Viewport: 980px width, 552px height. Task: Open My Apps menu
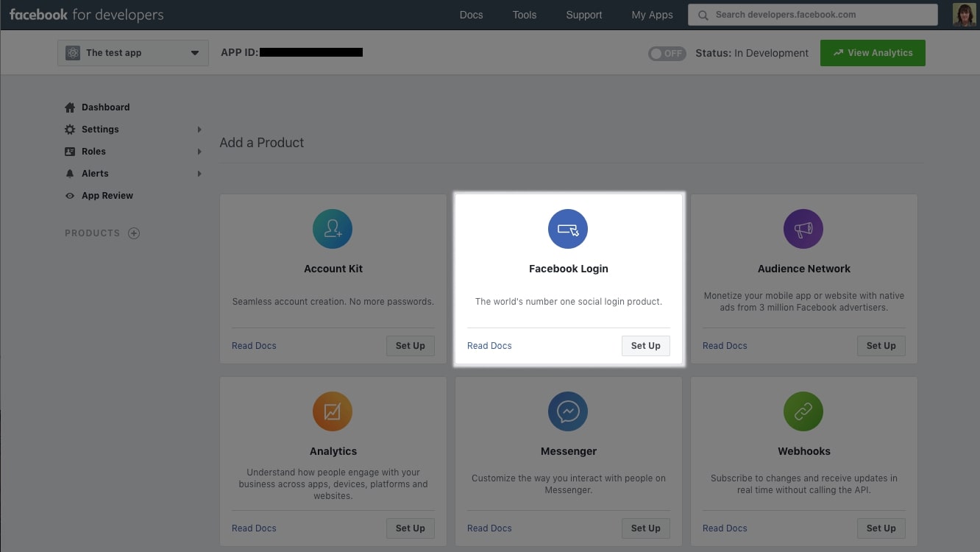coord(652,15)
